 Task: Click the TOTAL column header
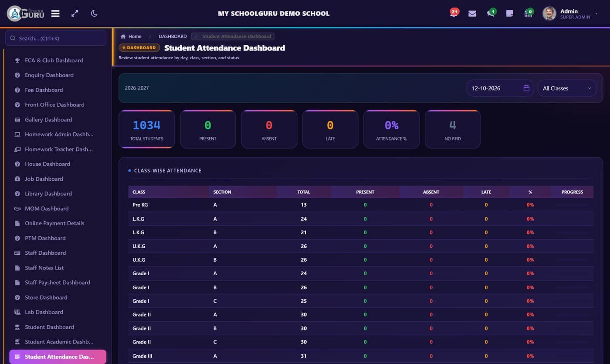tap(304, 192)
